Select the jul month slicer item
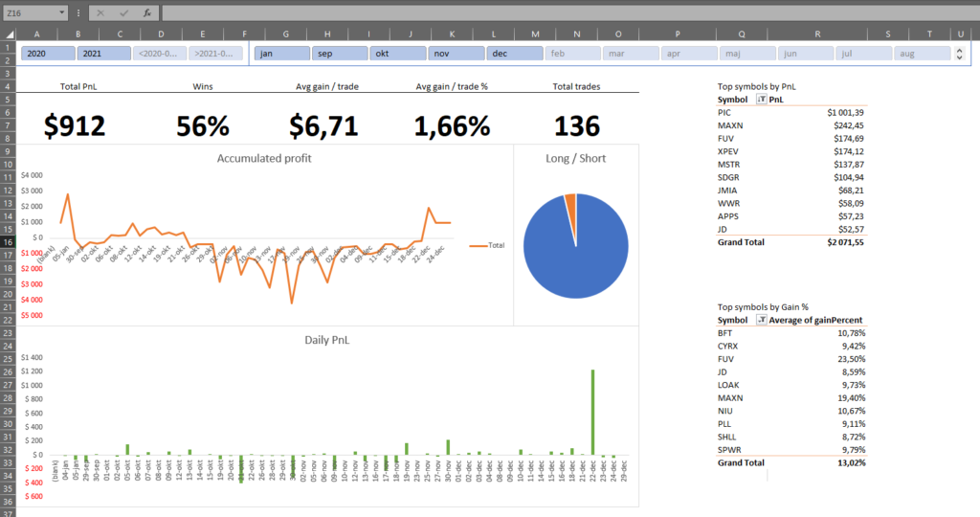 click(x=863, y=54)
